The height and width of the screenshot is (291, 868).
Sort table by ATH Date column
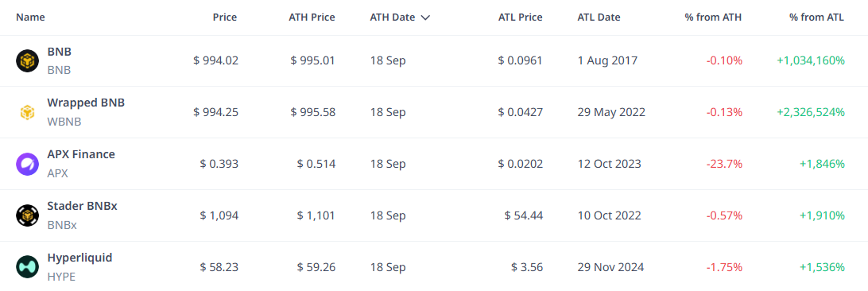pos(393,17)
